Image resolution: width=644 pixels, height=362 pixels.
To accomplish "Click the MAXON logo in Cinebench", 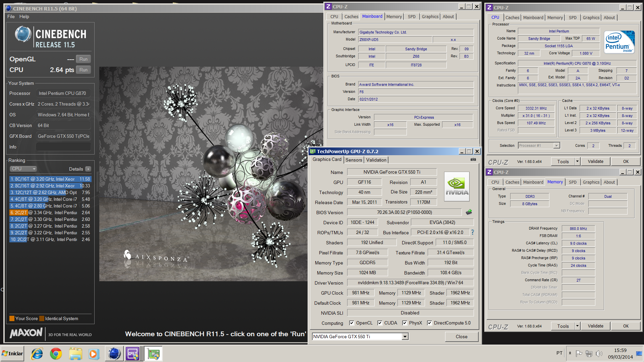I will [x=26, y=333].
